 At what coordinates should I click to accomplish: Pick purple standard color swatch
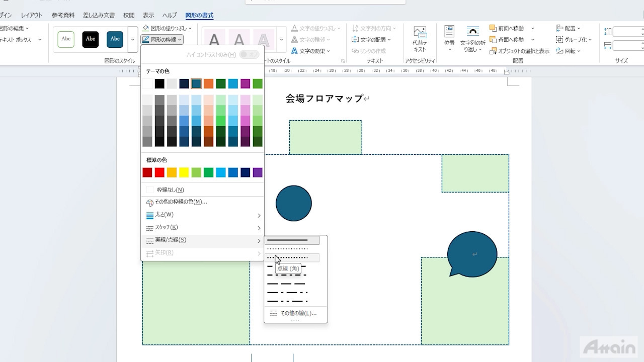[x=258, y=172]
